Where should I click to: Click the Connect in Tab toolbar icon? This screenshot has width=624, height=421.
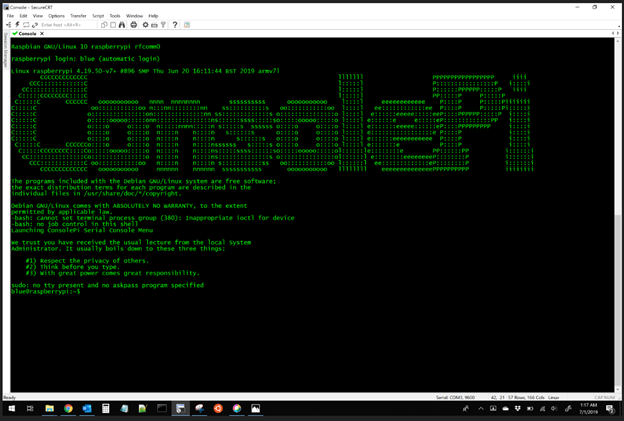coord(26,25)
